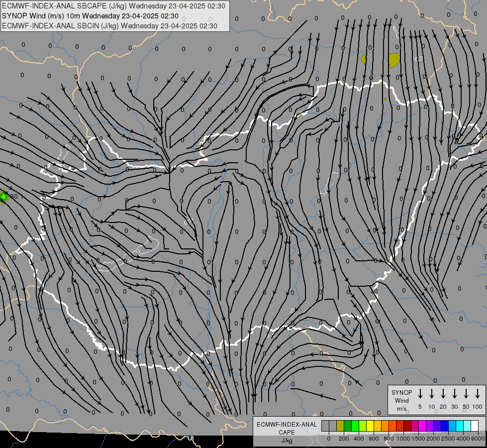Screen dimensions: 487x448
Task: Click the 90.1 value label on map
Action: (16, 197)
